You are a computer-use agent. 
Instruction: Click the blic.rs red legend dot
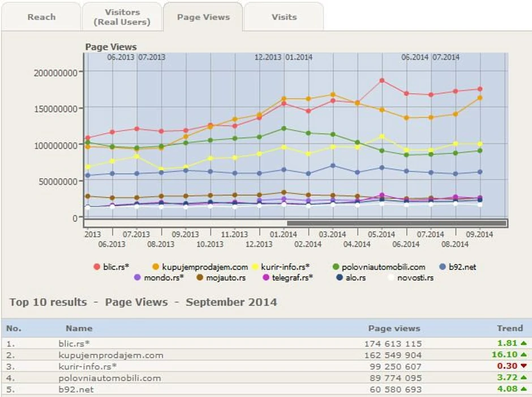pyautogui.click(x=97, y=267)
